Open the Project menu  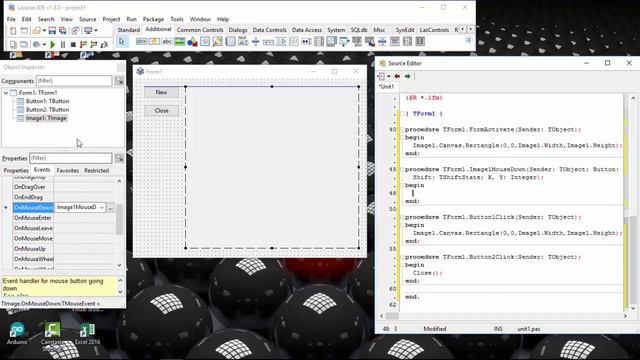pyautogui.click(x=111, y=19)
